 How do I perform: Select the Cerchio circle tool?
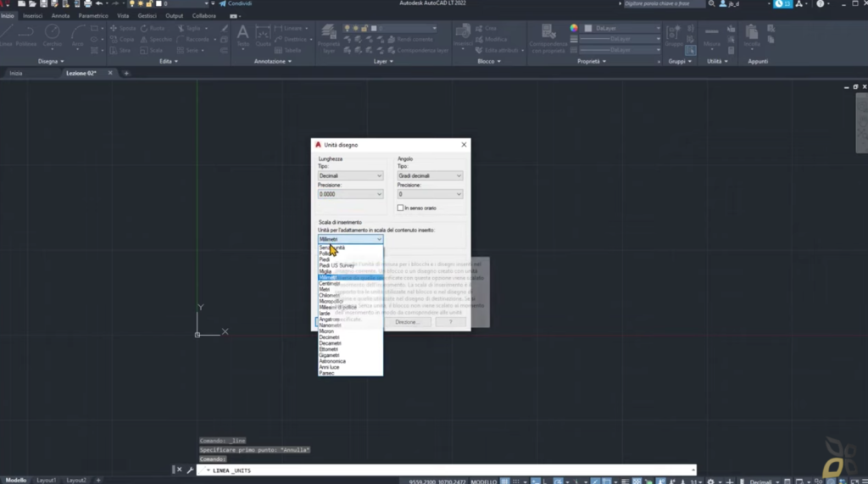52,36
